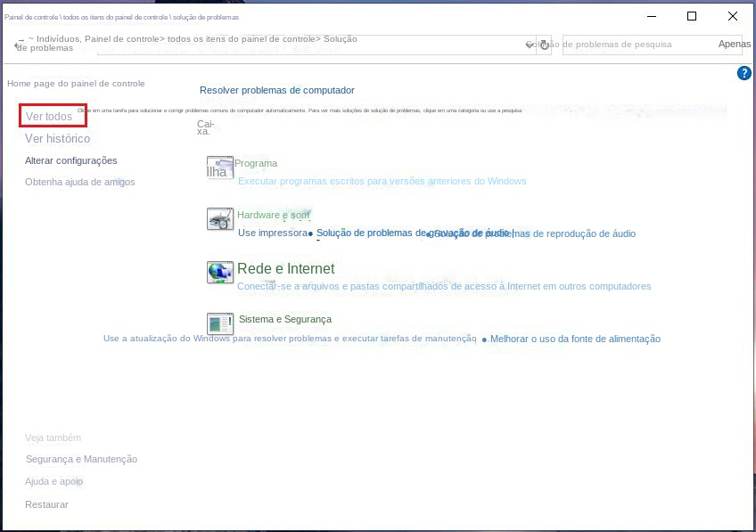
Task: Click the back arrow in the address bar
Action: coord(18,45)
